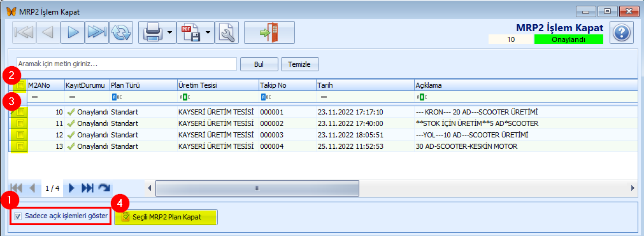
Task: Sort by Üretim Tesisi column header
Action: coord(218,85)
